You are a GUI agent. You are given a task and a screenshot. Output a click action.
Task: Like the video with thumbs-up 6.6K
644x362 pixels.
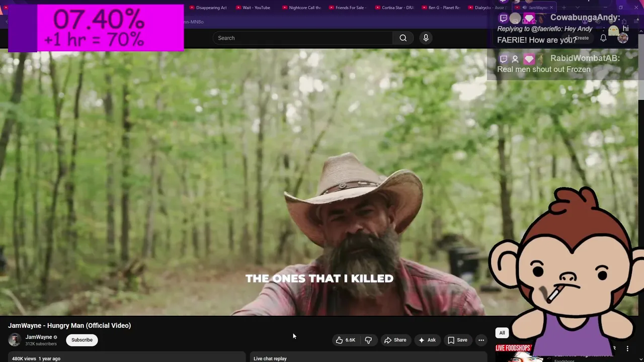click(345, 340)
